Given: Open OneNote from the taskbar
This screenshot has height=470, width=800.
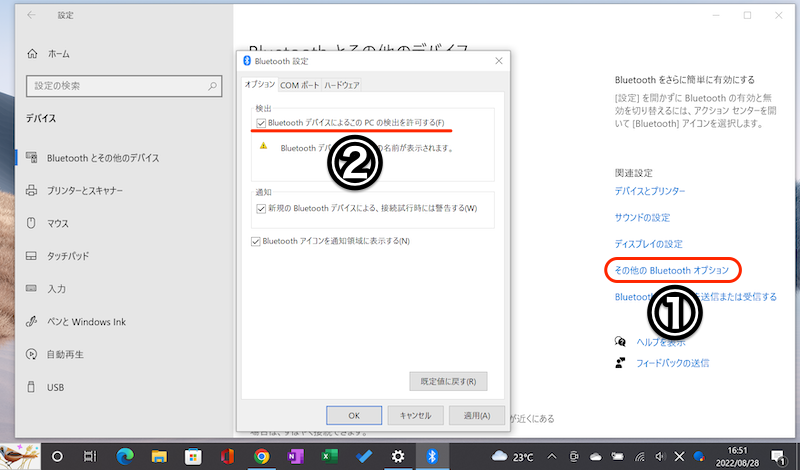Looking at the screenshot, I should [295, 456].
